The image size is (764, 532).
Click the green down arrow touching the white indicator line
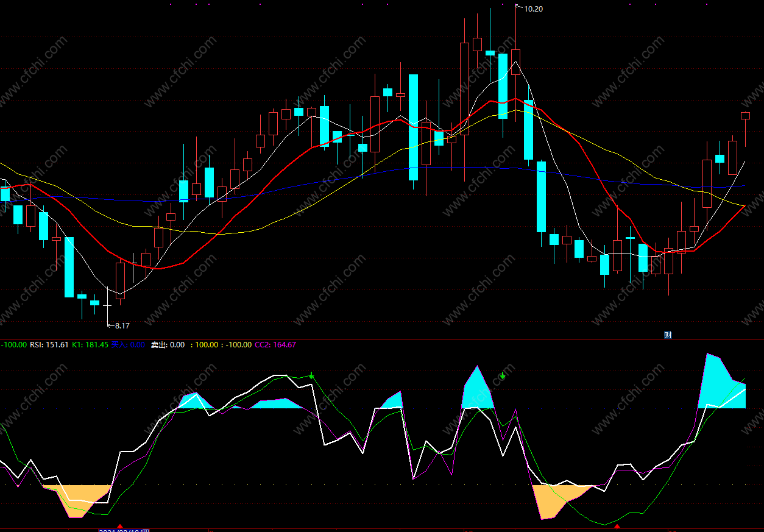[311, 375]
